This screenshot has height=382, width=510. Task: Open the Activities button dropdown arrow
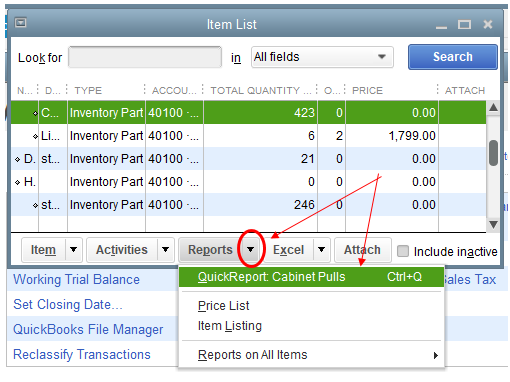pyautogui.click(x=166, y=249)
